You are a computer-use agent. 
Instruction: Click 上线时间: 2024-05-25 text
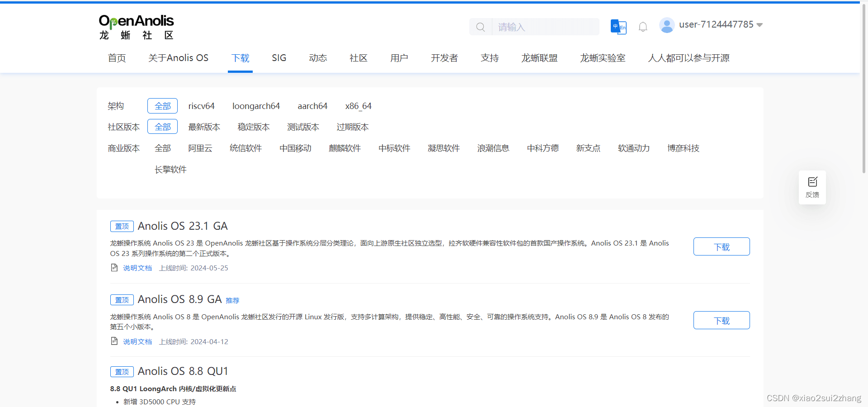(x=193, y=268)
